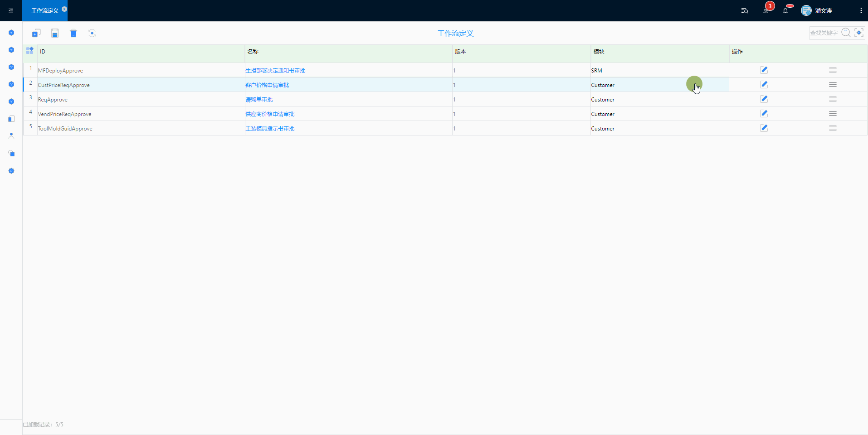Click the delete trash can icon
This screenshot has width=868, height=435.
(x=73, y=33)
